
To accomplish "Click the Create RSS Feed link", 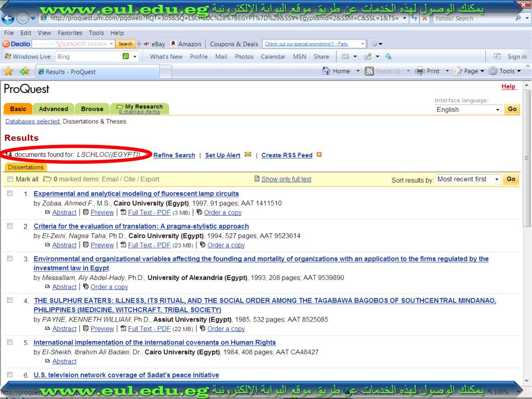I will [x=287, y=155].
